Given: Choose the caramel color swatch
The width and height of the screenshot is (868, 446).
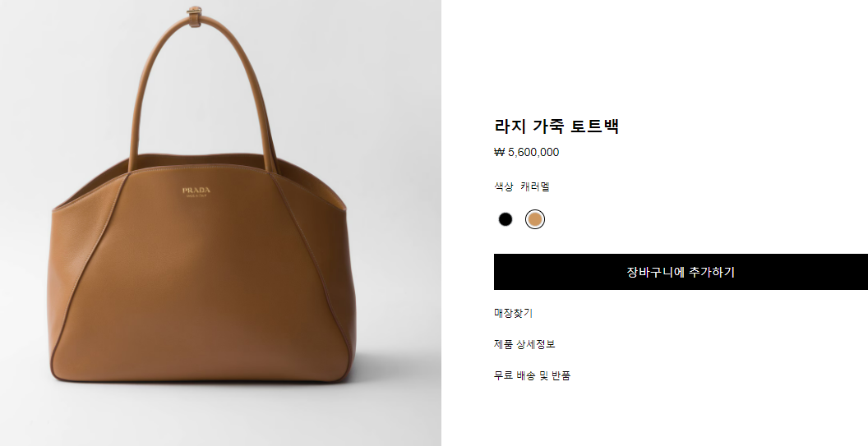Looking at the screenshot, I should pyautogui.click(x=535, y=219).
